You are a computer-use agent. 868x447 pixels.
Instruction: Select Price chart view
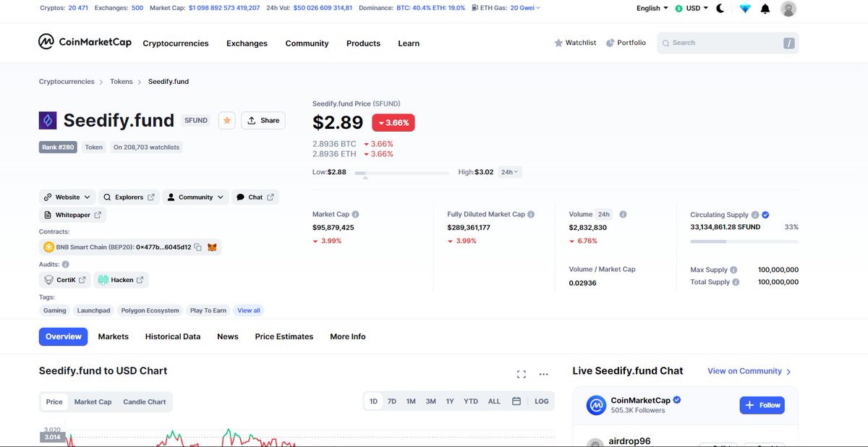tap(54, 401)
